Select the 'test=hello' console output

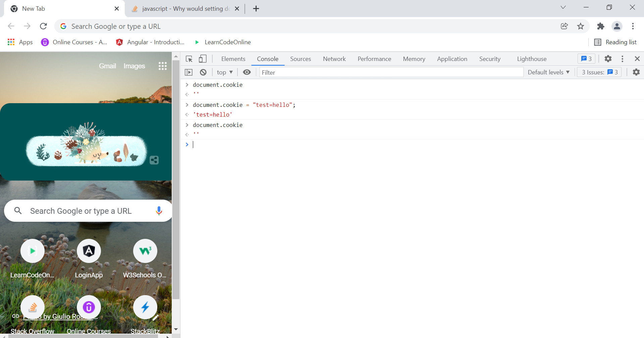[x=213, y=115]
